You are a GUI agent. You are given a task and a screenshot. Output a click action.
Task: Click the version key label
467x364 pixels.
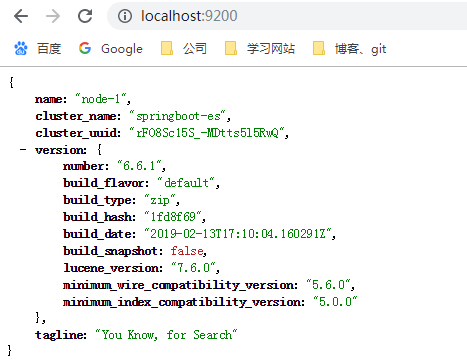click(61, 150)
